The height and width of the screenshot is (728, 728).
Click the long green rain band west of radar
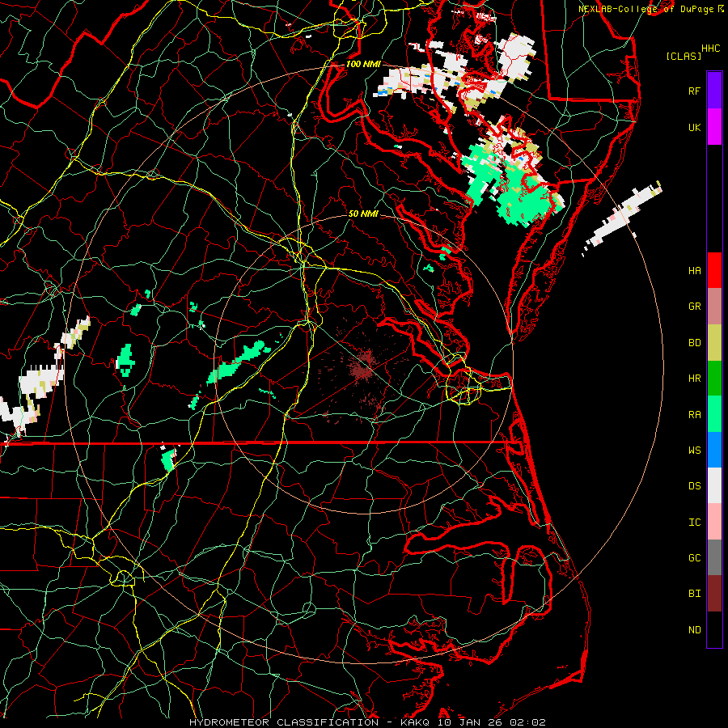239,362
